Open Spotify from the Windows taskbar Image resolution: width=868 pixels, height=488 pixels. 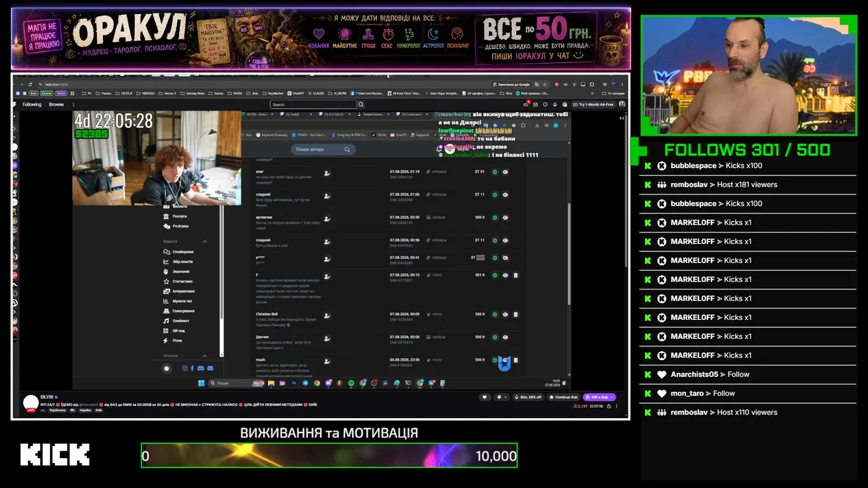(x=351, y=383)
